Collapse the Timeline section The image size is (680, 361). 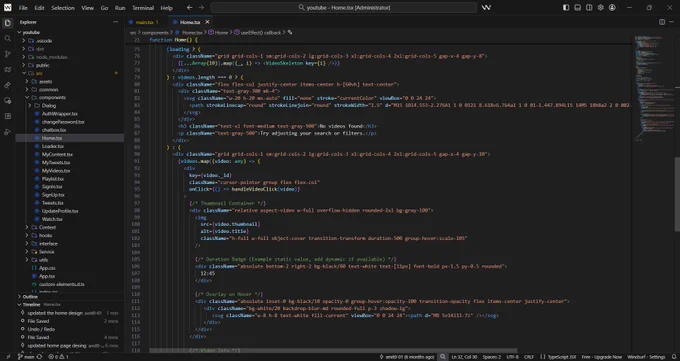coord(20,305)
